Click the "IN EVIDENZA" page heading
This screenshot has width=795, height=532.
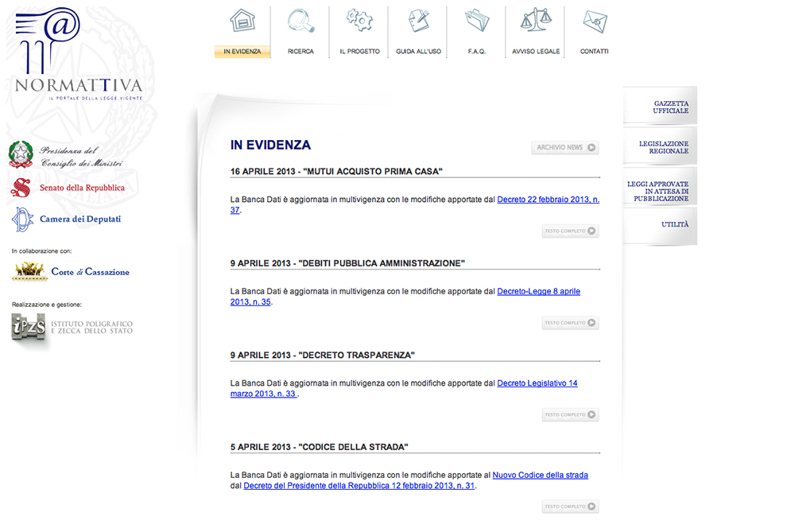[x=271, y=145]
